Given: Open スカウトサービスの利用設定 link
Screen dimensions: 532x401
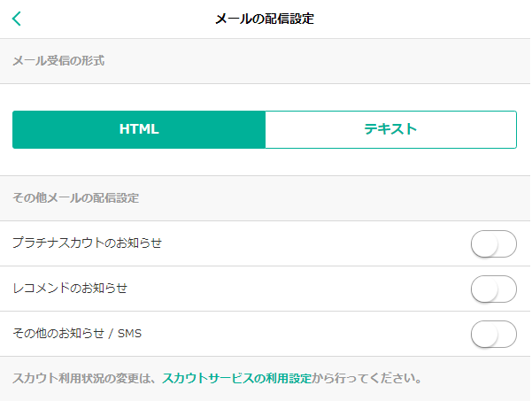Looking at the screenshot, I should tap(237, 378).
